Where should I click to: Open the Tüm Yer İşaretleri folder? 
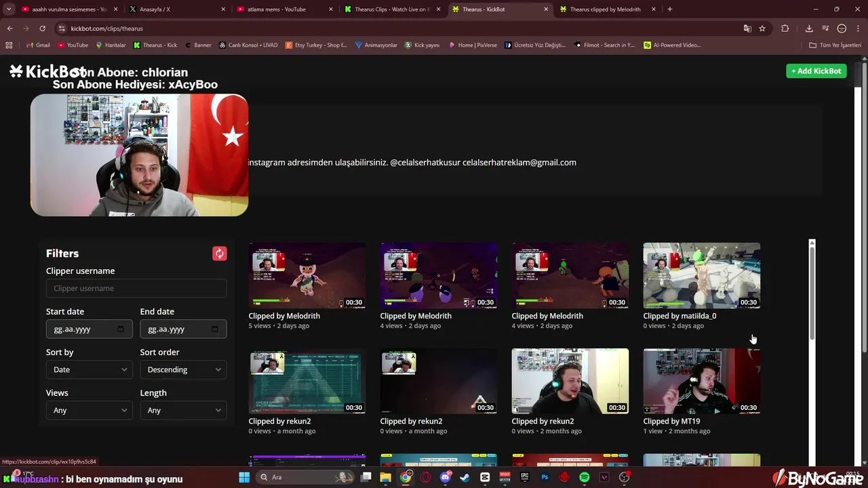point(835,45)
